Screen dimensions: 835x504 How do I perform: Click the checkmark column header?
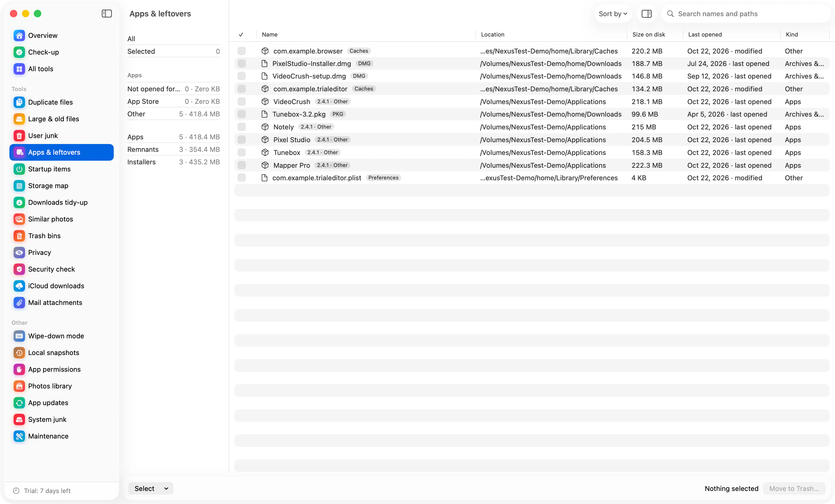click(241, 34)
